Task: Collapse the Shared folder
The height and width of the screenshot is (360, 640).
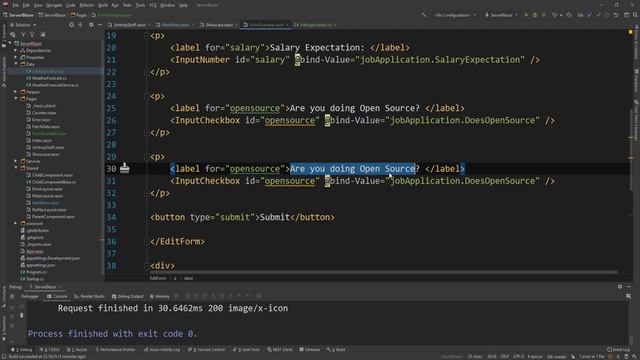Action: click(x=16, y=168)
